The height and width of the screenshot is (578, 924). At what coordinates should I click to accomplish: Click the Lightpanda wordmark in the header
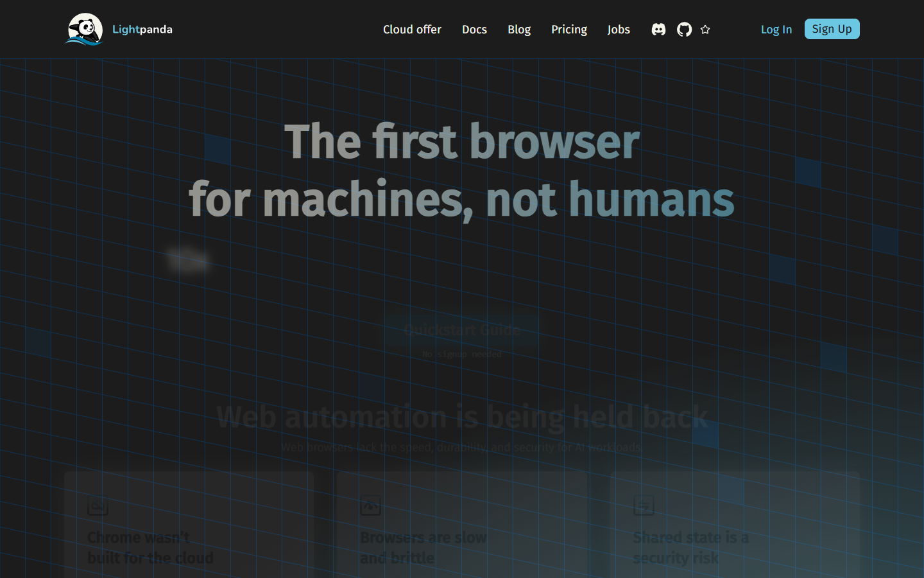(142, 29)
